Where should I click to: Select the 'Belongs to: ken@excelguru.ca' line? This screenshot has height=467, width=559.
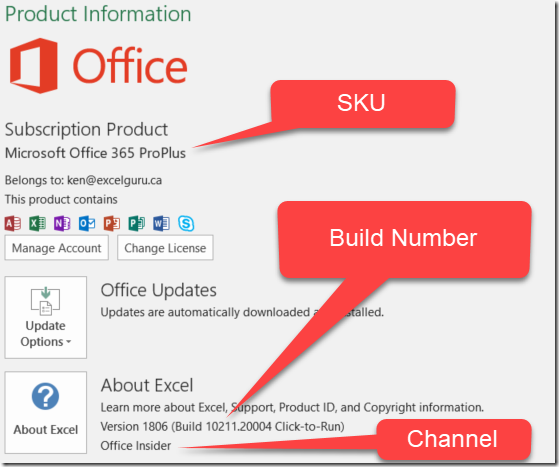pyautogui.click(x=83, y=180)
